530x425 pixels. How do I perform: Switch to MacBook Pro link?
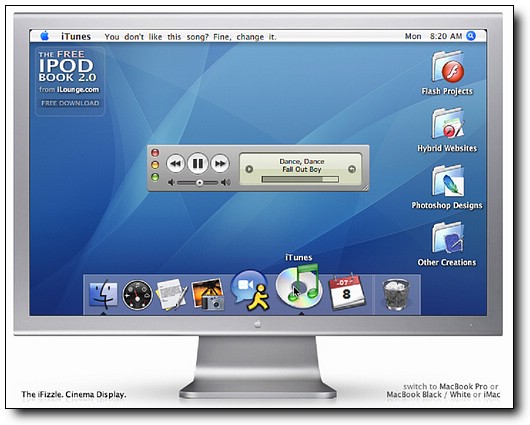[x=463, y=386]
